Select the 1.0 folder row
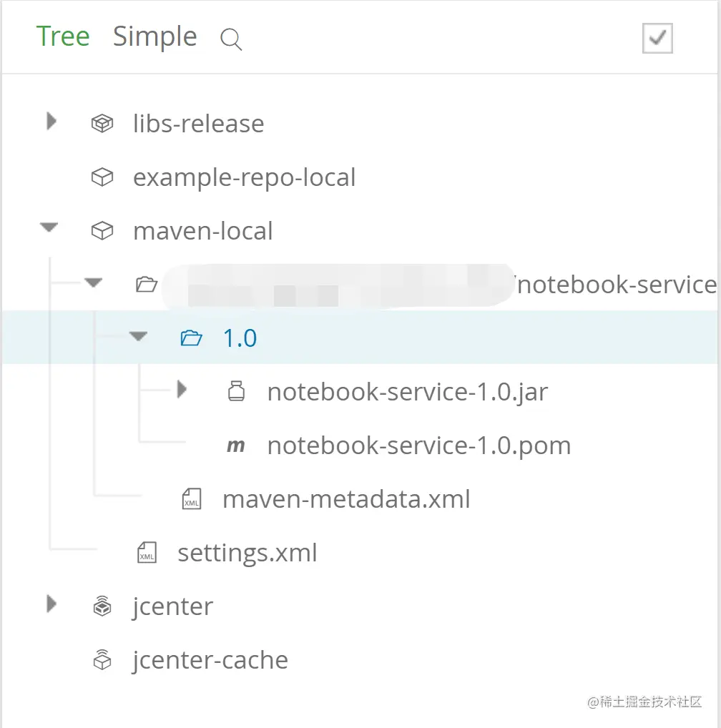This screenshot has height=728, width=721. 240,338
